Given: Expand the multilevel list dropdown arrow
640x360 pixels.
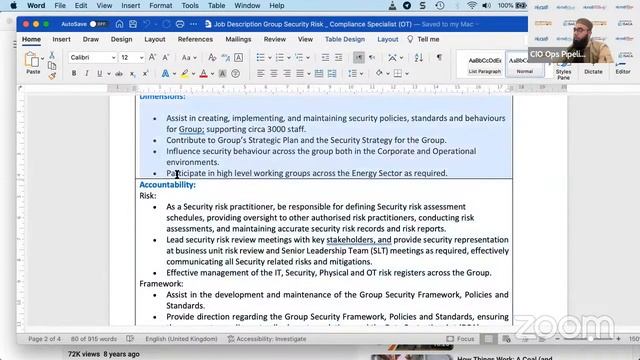Looking at the screenshot, I should point(308,58).
